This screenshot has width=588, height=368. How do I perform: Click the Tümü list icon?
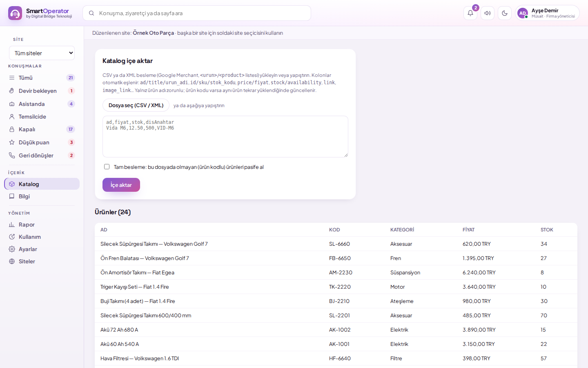click(12, 78)
